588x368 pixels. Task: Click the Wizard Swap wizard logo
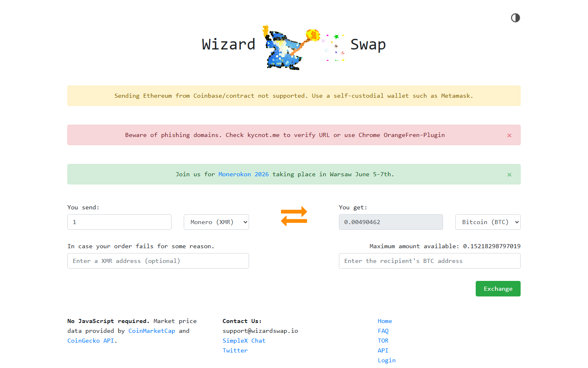click(x=304, y=47)
